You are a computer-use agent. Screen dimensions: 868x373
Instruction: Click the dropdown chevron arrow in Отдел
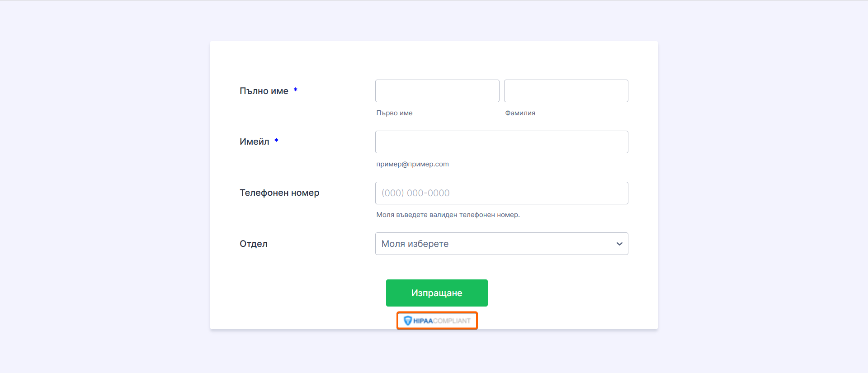(x=619, y=244)
